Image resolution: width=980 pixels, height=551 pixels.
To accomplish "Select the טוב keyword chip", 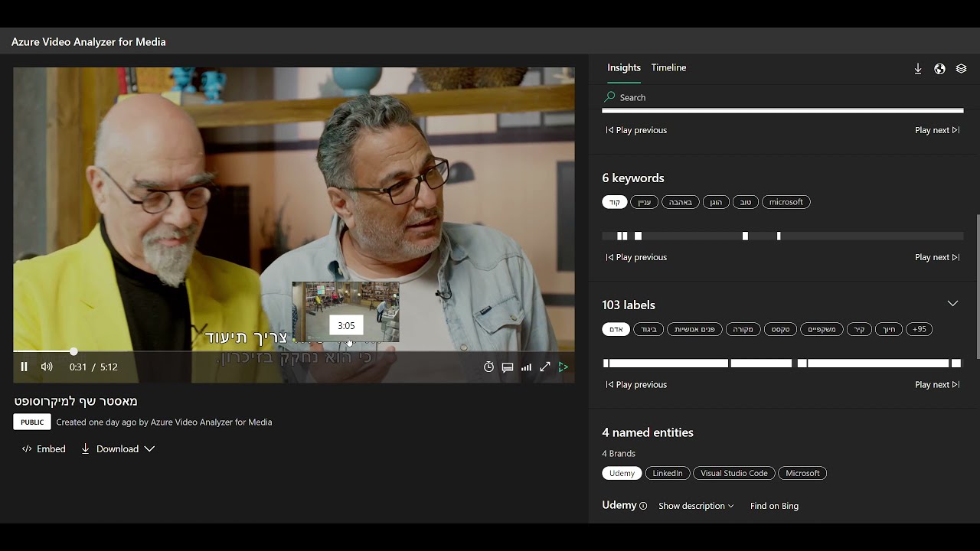I will 746,202.
